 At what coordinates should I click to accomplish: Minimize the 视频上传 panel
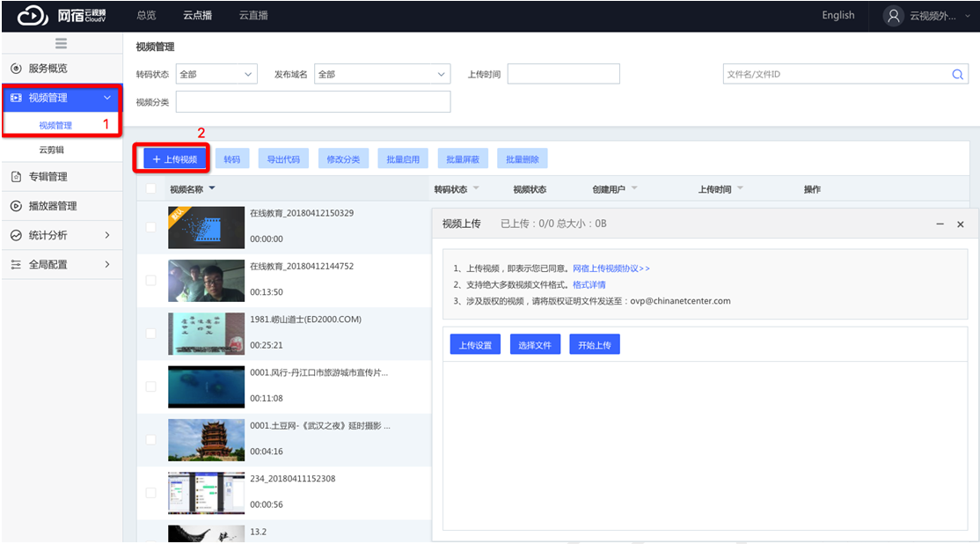(x=940, y=224)
